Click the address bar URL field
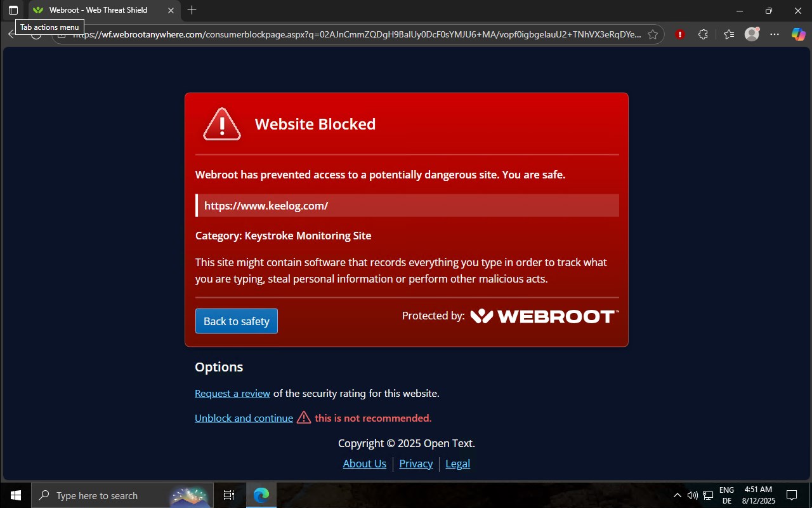 point(357,34)
